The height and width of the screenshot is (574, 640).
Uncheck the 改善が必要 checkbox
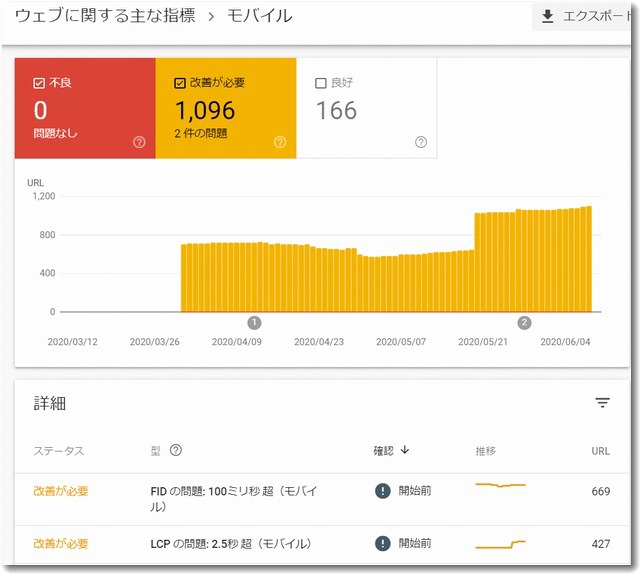tap(179, 83)
